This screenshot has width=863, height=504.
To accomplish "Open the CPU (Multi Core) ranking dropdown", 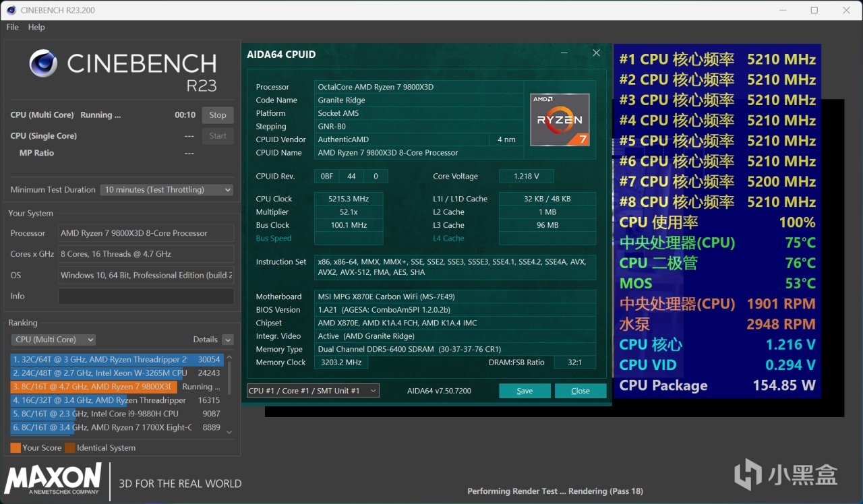I will point(54,340).
